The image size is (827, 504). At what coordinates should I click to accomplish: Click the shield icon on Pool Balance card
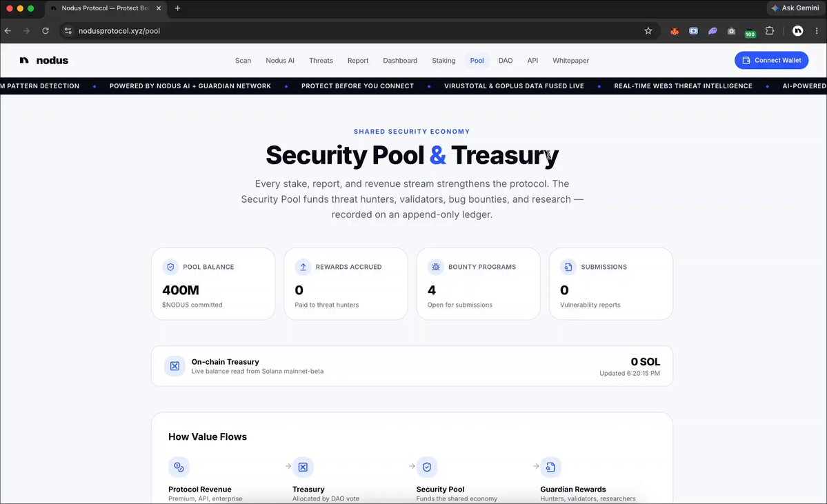coord(170,267)
